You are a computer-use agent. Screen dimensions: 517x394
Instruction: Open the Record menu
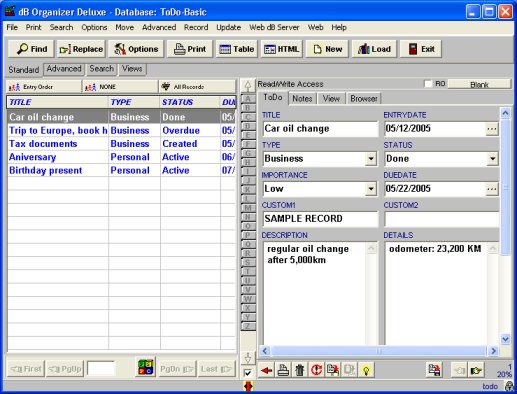coord(196,27)
